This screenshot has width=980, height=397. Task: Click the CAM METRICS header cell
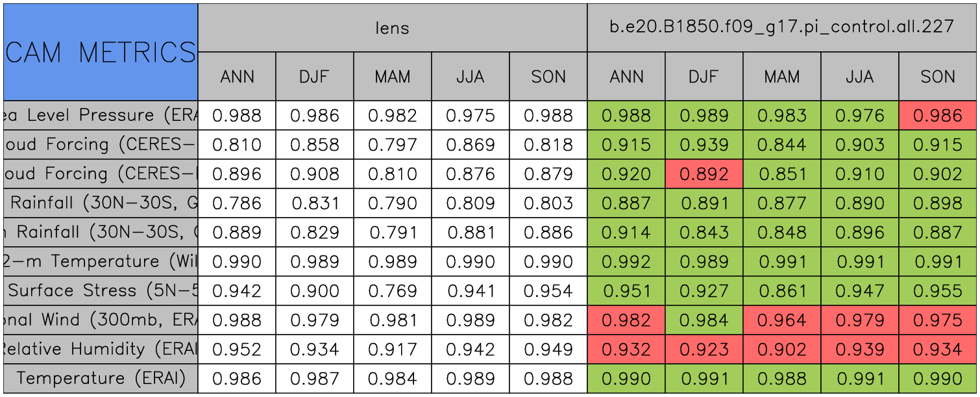click(x=101, y=52)
